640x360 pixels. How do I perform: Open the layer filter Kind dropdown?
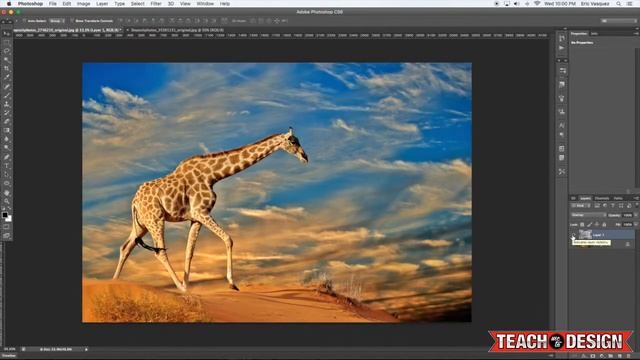580,206
